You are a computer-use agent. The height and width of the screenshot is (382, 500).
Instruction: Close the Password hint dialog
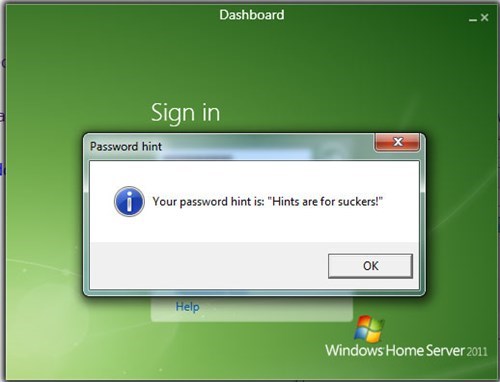click(x=397, y=142)
